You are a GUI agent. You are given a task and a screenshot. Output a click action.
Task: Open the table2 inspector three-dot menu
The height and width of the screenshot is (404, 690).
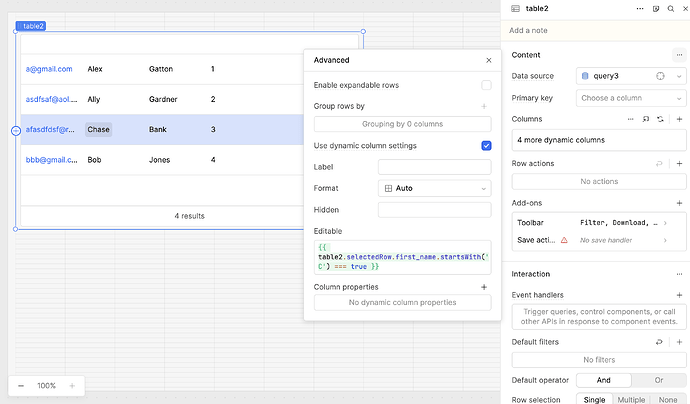pyautogui.click(x=640, y=8)
